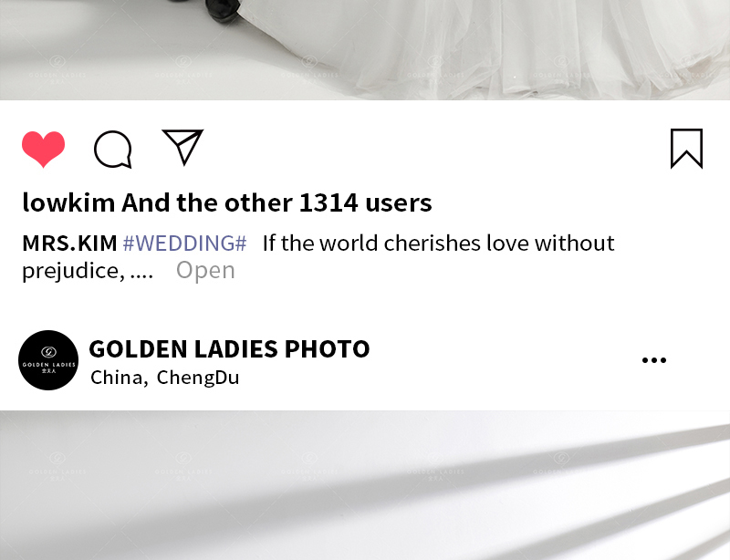The height and width of the screenshot is (560, 730).
Task: Expand caption by clicking Open
Action: tap(205, 270)
